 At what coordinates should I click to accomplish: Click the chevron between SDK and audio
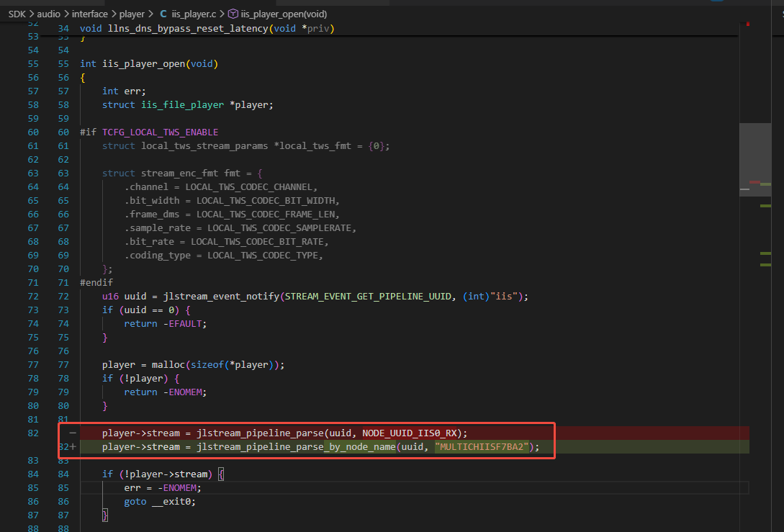point(31,14)
